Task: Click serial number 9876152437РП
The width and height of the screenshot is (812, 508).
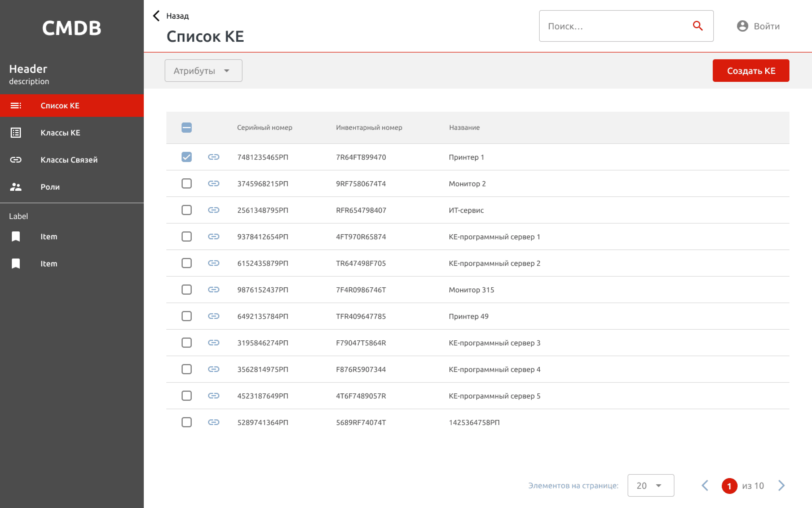Action: tap(263, 290)
